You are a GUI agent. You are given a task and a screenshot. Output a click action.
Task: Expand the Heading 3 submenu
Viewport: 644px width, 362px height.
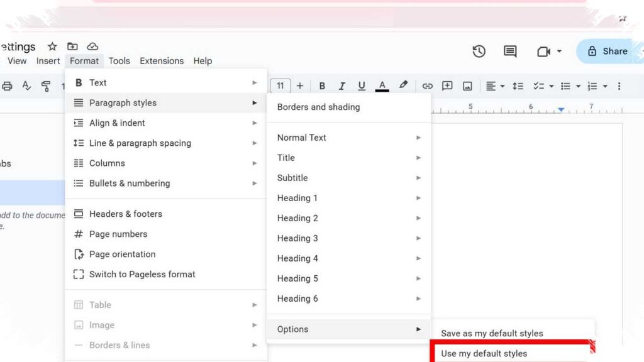[348, 238]
